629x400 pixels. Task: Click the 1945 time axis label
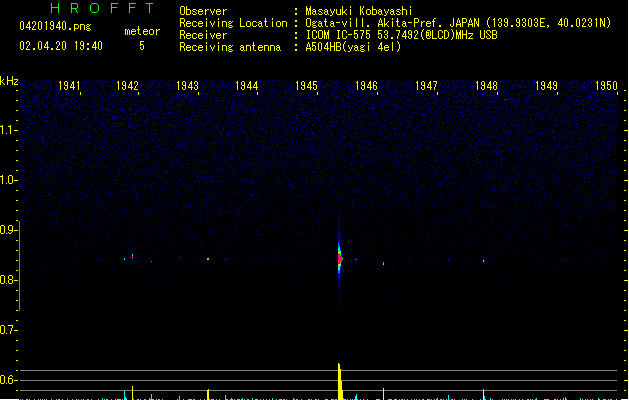[x=306, y=86]
